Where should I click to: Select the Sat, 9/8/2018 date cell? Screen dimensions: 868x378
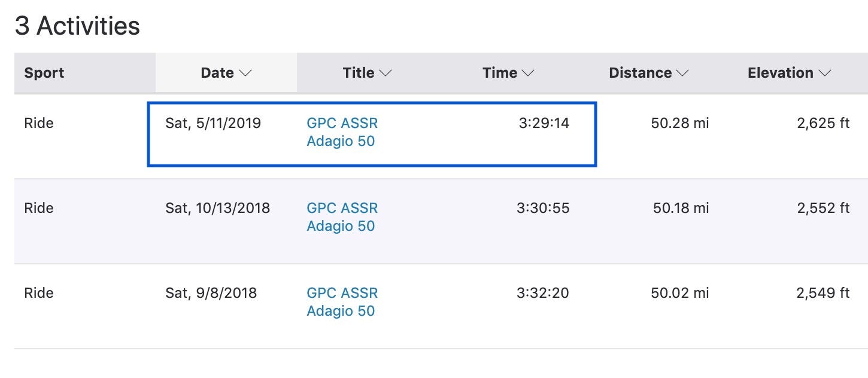pyautogui.click(x=211, y=293)
